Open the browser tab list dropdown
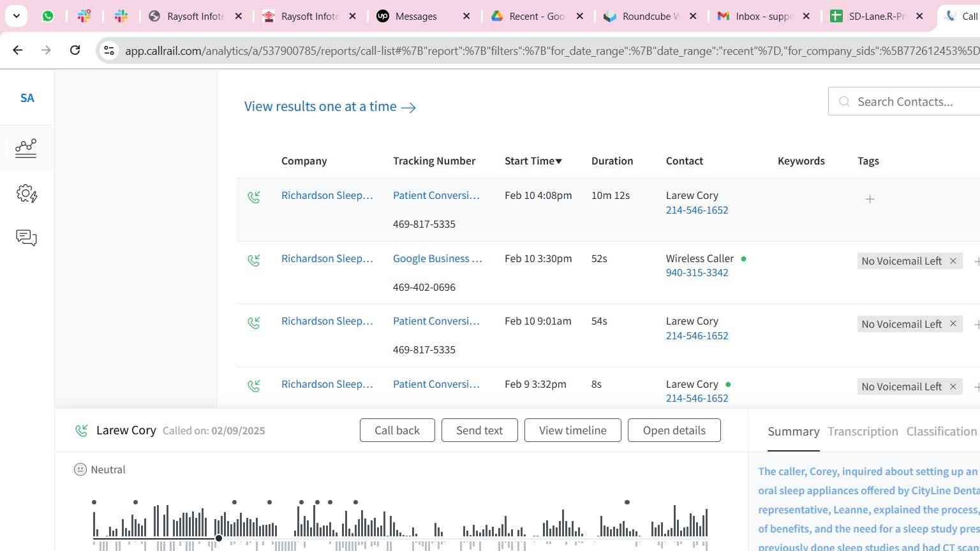Screen dimensions: 980x551 coord(16,16)
